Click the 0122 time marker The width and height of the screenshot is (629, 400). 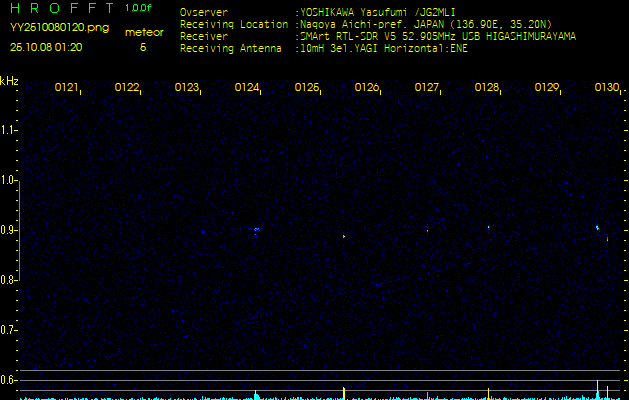[126, 87]
